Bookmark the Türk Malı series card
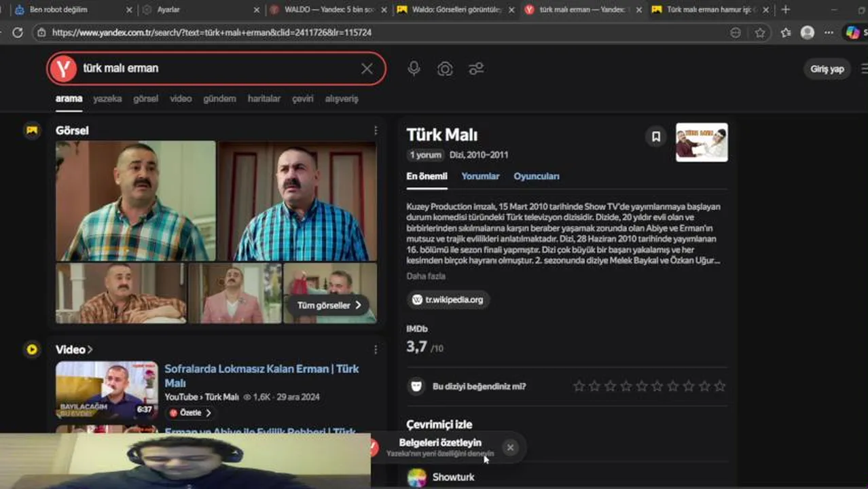 656,137
